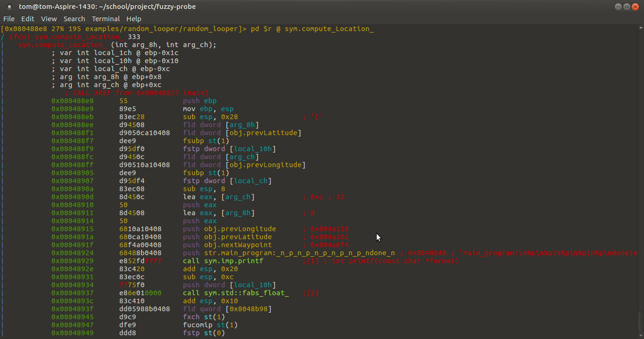Click 'fld qword [0x8048b98]' instruction
Image resolution: width=644 pixels, height=339 pixels.
pyautogui.click(x=227, y=309)
